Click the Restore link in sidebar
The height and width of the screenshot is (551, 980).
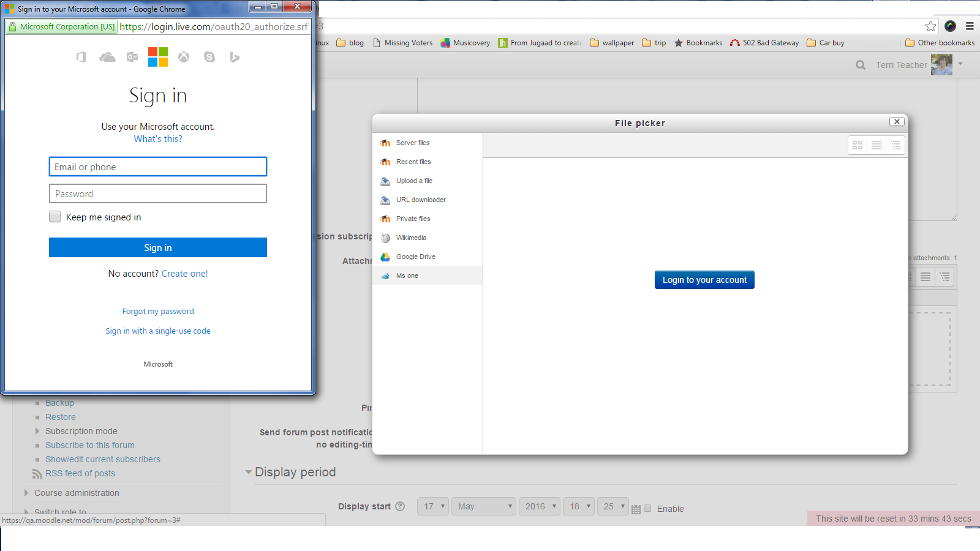(61, 417)
